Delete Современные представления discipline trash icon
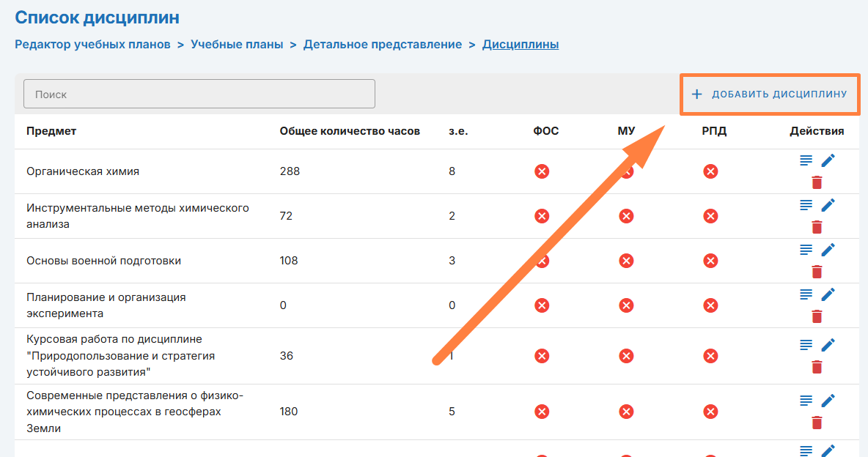Screen dimensions: 868x457 (x=817, y=423)
